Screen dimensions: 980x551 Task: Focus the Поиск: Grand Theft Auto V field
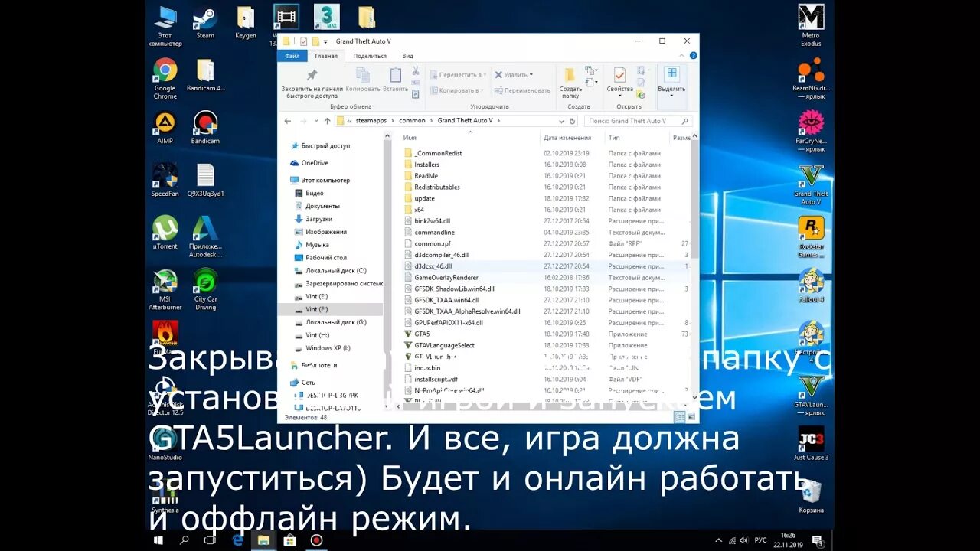coord(639,121)
